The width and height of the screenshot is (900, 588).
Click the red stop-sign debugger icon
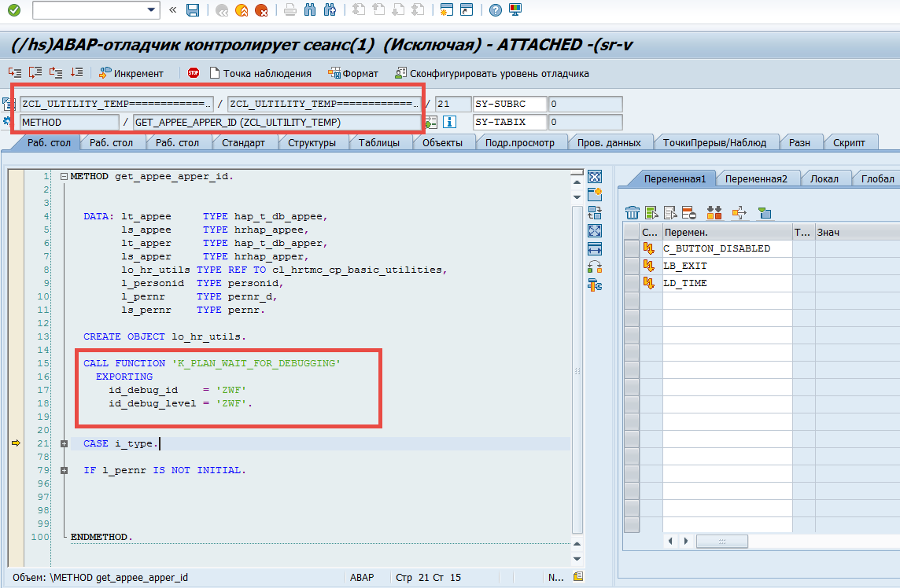(x=194, y=72)
